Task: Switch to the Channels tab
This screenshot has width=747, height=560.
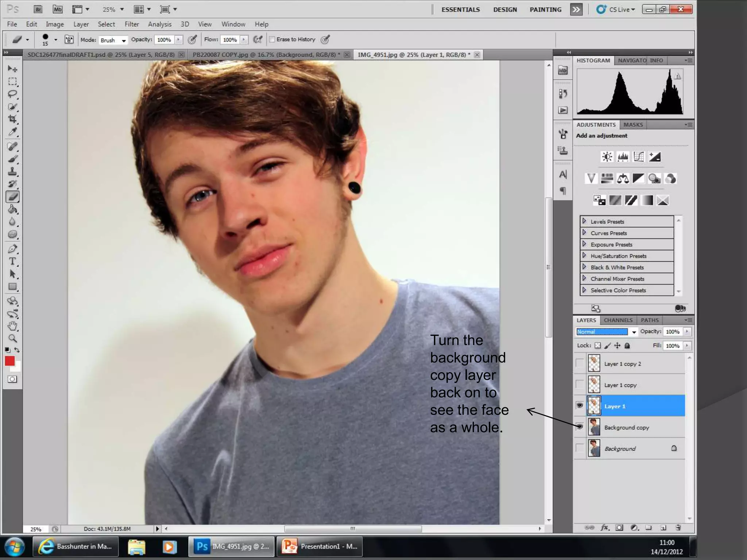Action: [618, 320]
